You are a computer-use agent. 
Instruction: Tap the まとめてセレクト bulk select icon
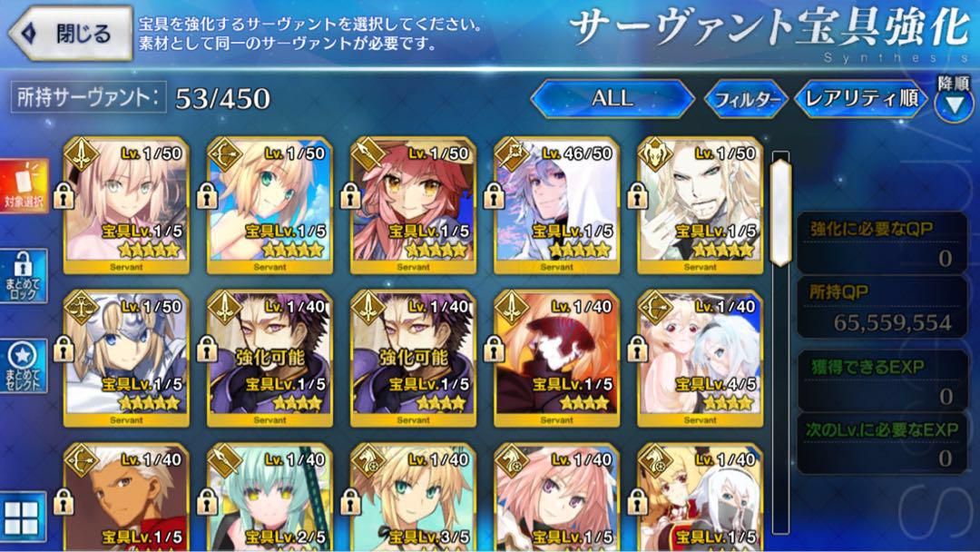coord(23,366)
